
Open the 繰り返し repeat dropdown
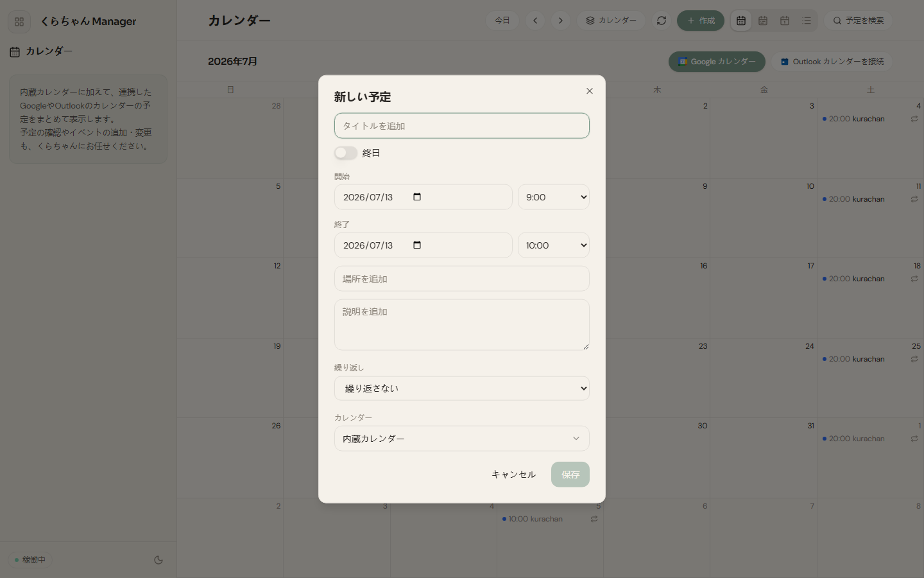click(x=462, y=389)
